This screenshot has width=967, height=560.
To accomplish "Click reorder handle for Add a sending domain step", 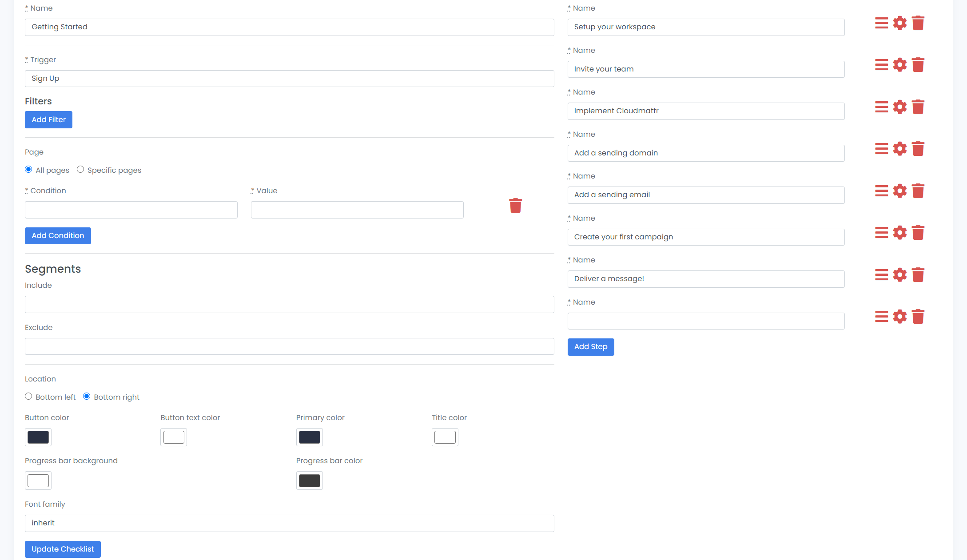I will (881, 149).
